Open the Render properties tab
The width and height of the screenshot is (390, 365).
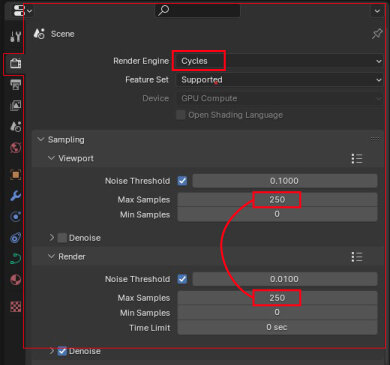15,63
